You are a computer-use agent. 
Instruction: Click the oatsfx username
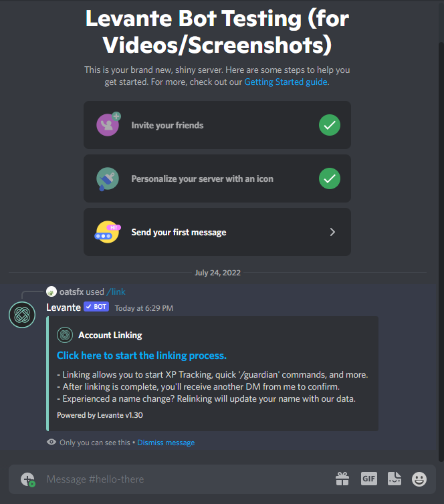[x=72, y=292]
